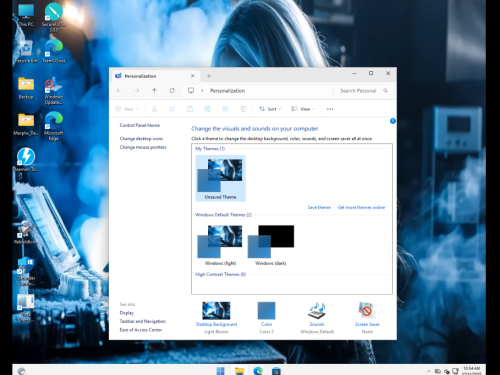This screenshot has height=375, width=500.
Task: Expand the Sort dropdown in toolbar
Action: pos(270,109)
